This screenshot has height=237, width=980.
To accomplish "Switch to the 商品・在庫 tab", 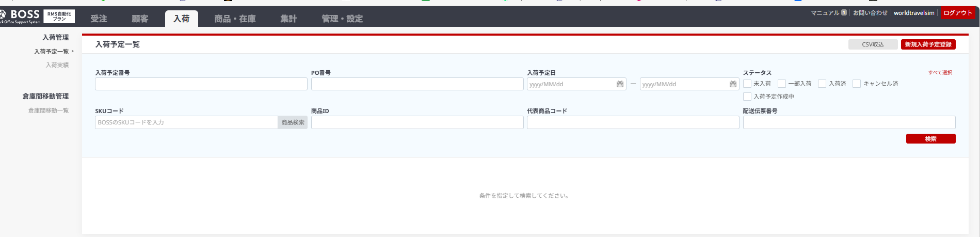I will (x=235, y=19).
